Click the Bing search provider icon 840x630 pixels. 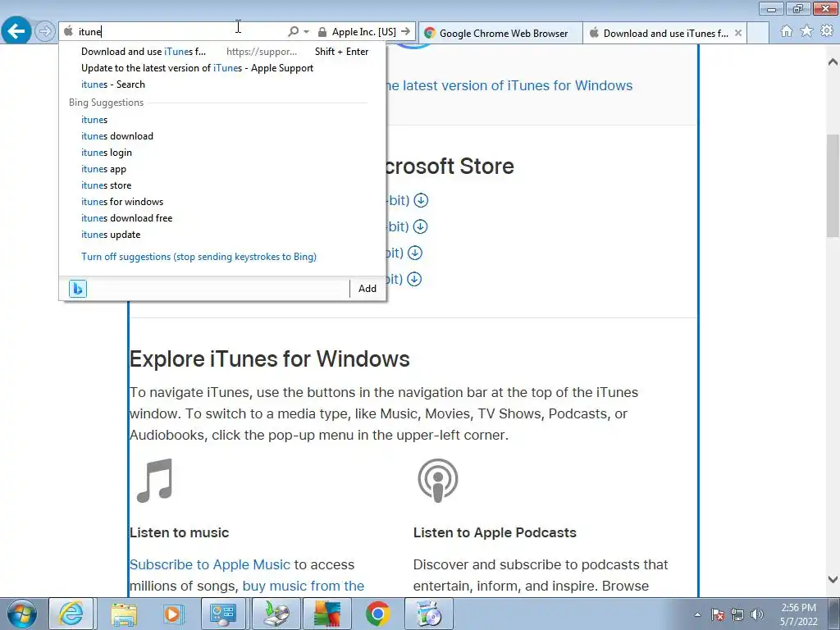pos(78,289)
